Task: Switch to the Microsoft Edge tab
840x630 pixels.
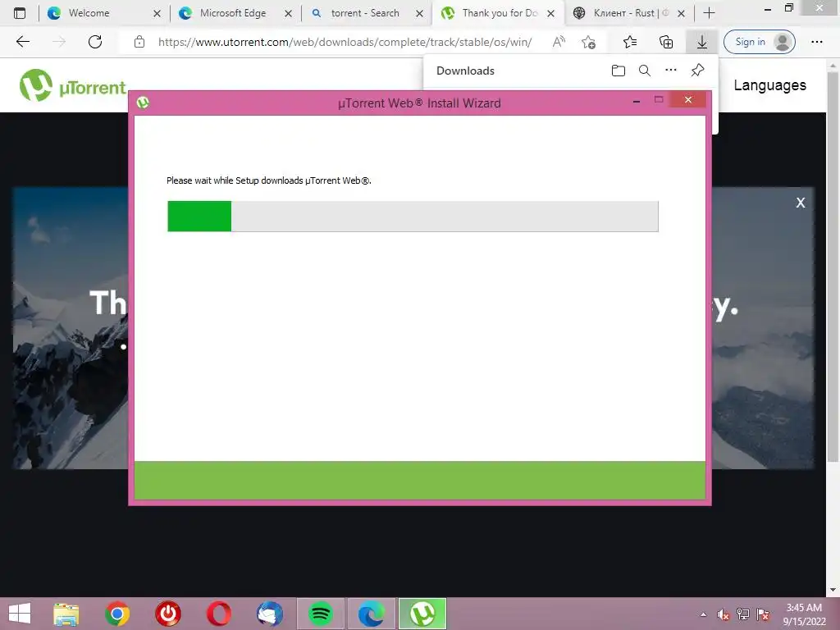Action: click(232, 13)
